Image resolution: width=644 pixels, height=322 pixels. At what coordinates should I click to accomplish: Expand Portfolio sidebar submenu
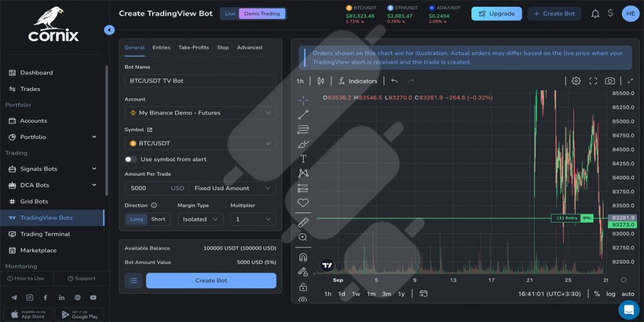point(94,136)
